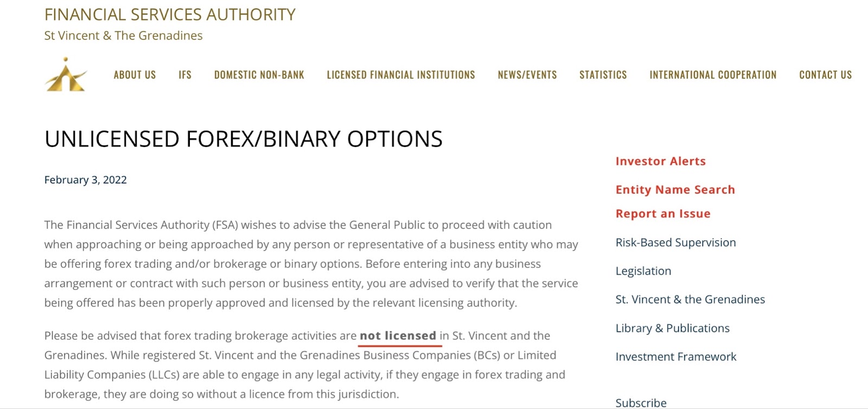Follow the Report an Issue link
Image resolution: width=868 pixels, height=409 pixels.
point(663,214)
